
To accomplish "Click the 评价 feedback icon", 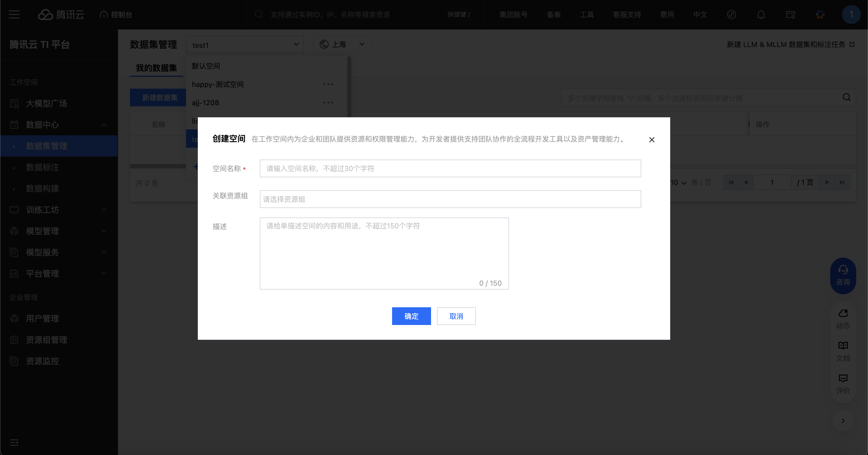I will pos(843,383).
